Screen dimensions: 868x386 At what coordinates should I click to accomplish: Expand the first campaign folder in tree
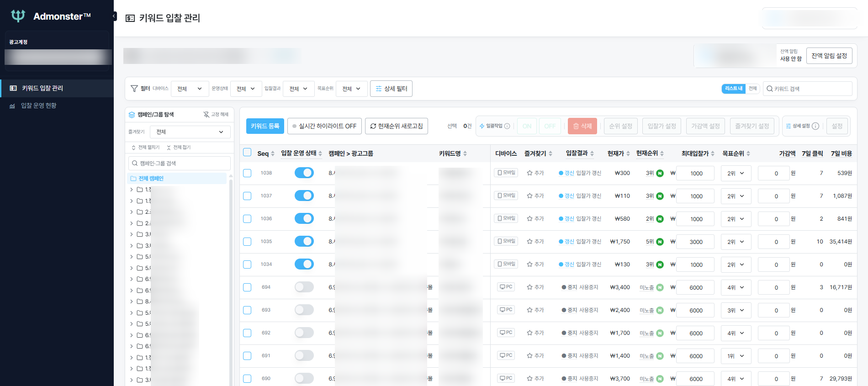point(132,190)
